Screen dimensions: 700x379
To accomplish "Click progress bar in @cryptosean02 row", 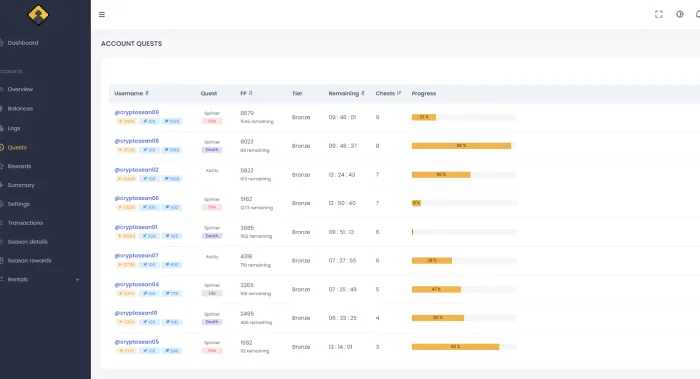I will 464,175.
